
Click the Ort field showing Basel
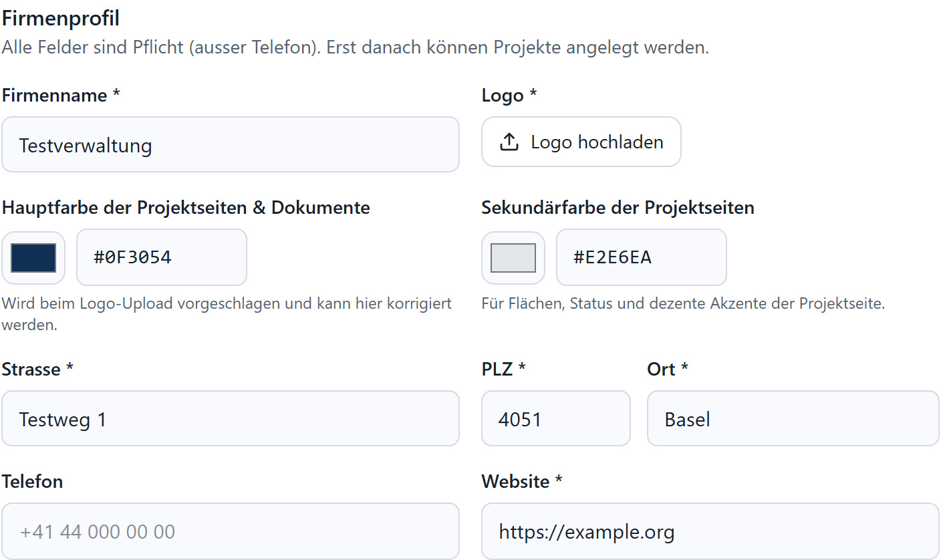(793, 418)
